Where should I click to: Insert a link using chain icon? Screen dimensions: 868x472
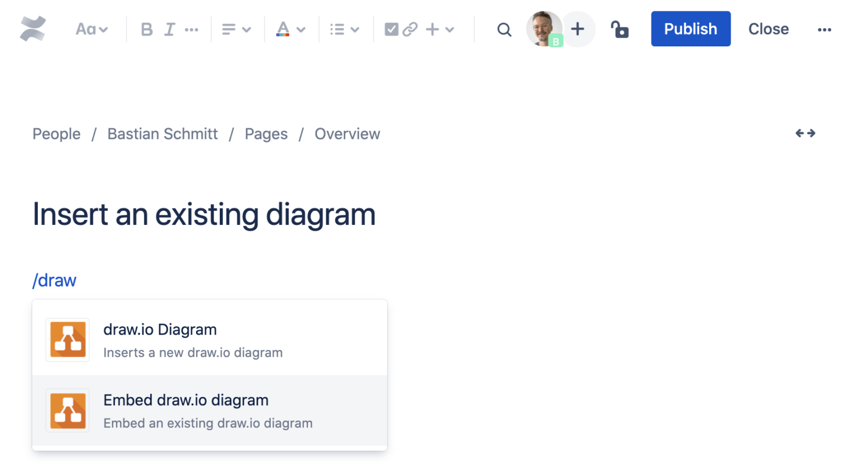(x=410, y=29)
